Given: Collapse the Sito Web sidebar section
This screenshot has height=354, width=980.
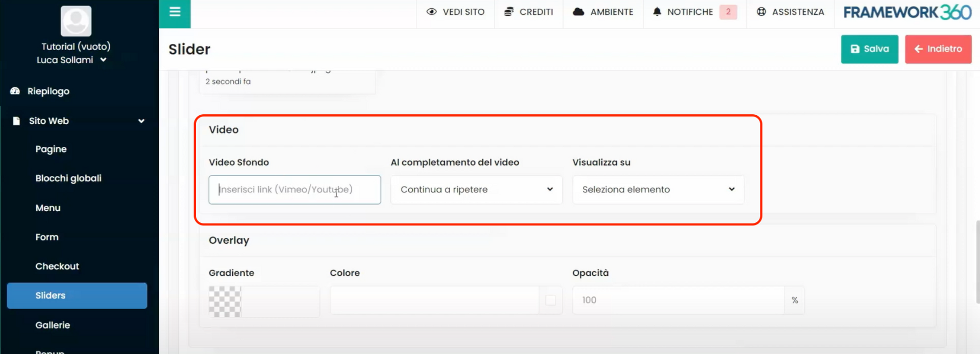Looking at the screenshot, I should (141, 121).
